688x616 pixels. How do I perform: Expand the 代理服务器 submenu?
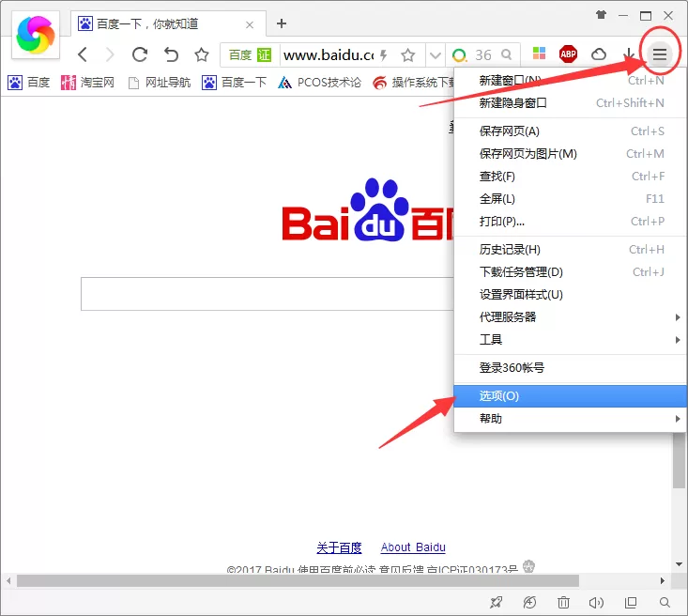coord(571,317)
